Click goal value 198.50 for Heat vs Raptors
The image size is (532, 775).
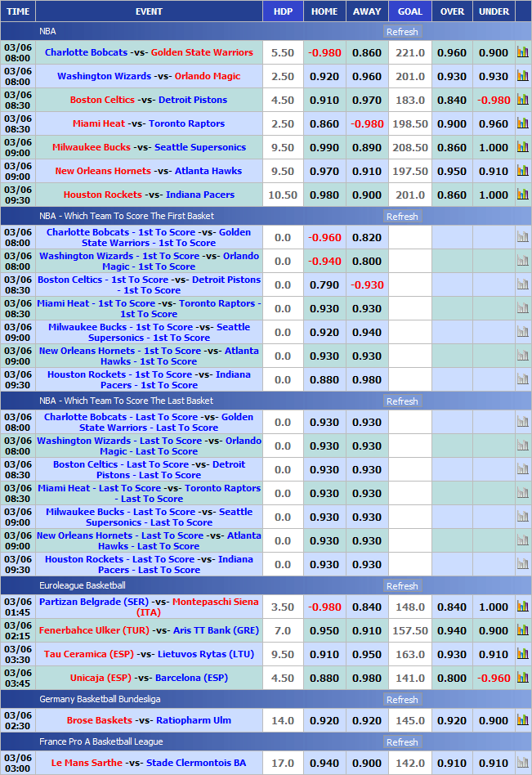coord(410,124)
